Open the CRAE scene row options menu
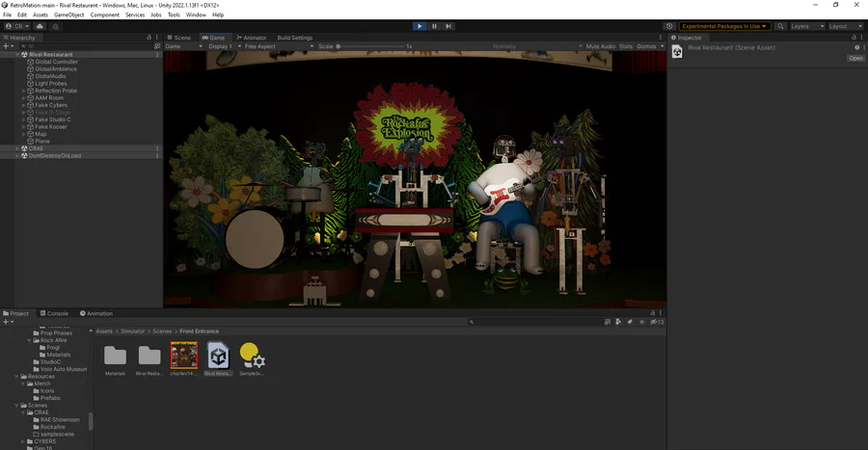 tap(157, 148)
